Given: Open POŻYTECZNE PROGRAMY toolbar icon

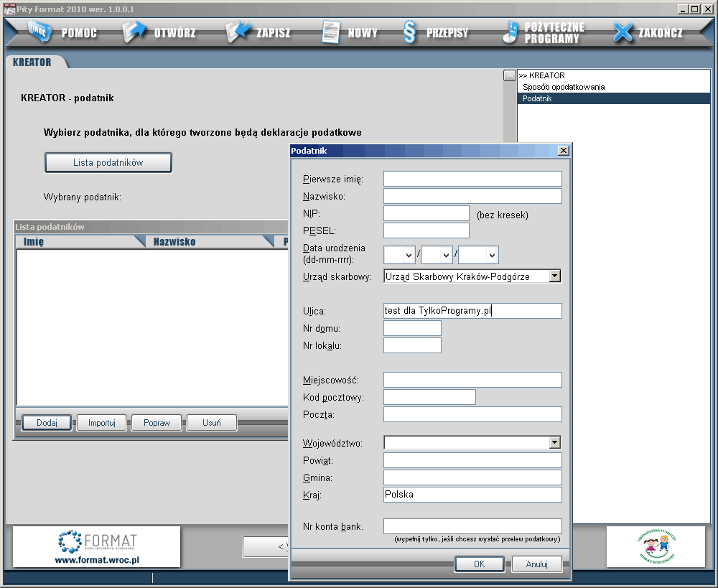Looking at the screenshot, I should (510, 32).
